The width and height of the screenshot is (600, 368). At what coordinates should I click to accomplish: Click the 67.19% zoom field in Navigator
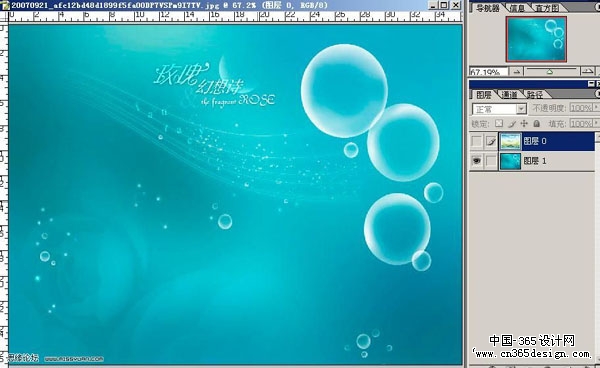489,72
